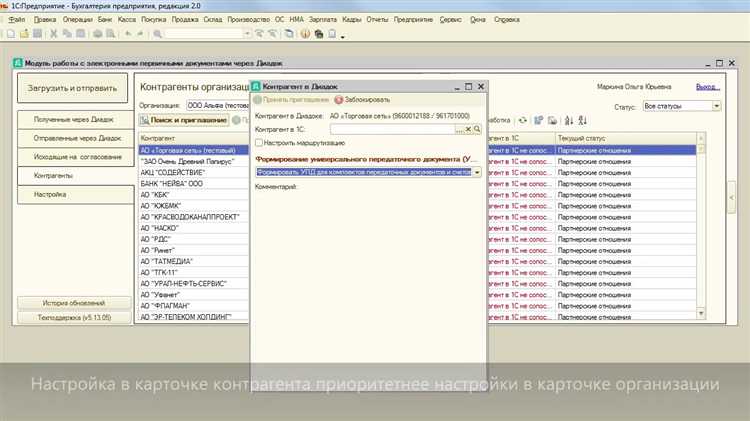Select row АО "ТГК-11"
750x421 pixels.
[x=194, y=273]
